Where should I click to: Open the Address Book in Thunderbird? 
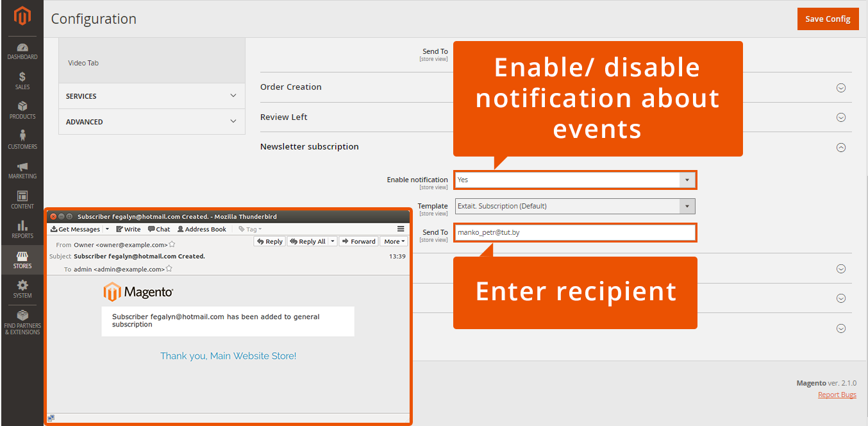(202, 229)
